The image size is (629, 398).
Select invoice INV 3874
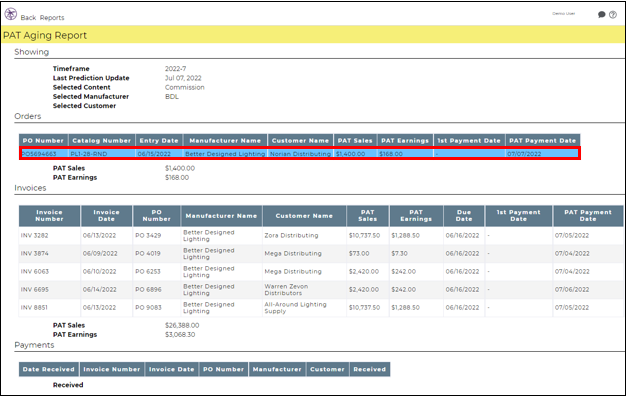(x=34, y=254)
